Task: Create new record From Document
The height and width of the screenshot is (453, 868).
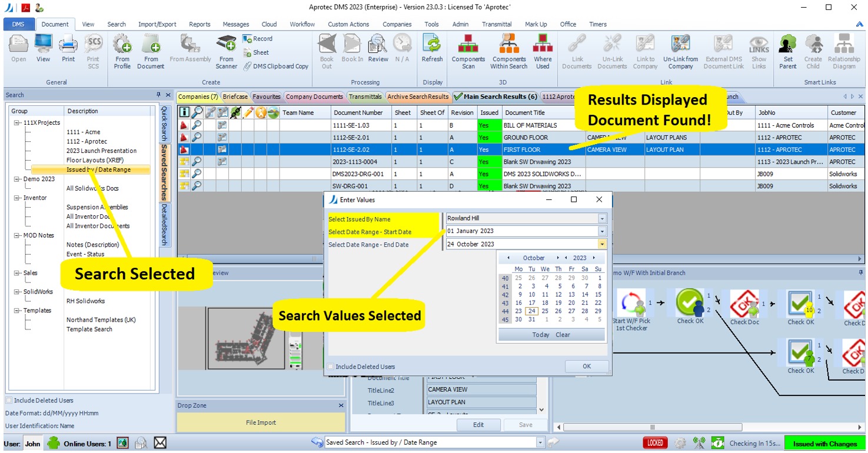Action: click(151, 52)
